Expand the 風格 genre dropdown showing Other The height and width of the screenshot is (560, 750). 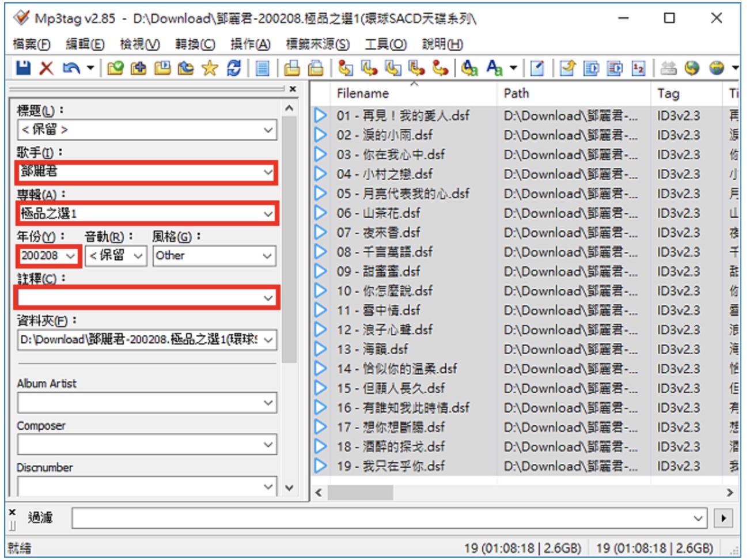coord(267,255)
